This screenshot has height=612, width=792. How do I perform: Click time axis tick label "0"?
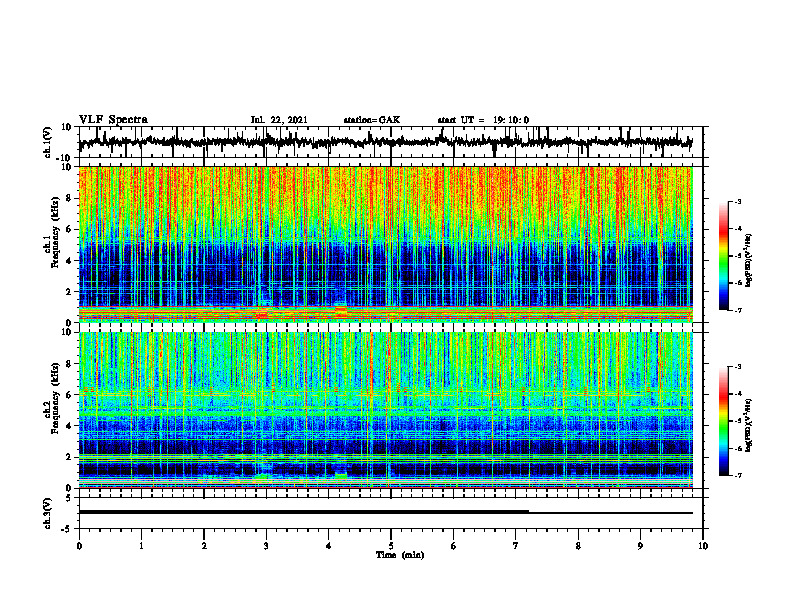coord(79,546)
